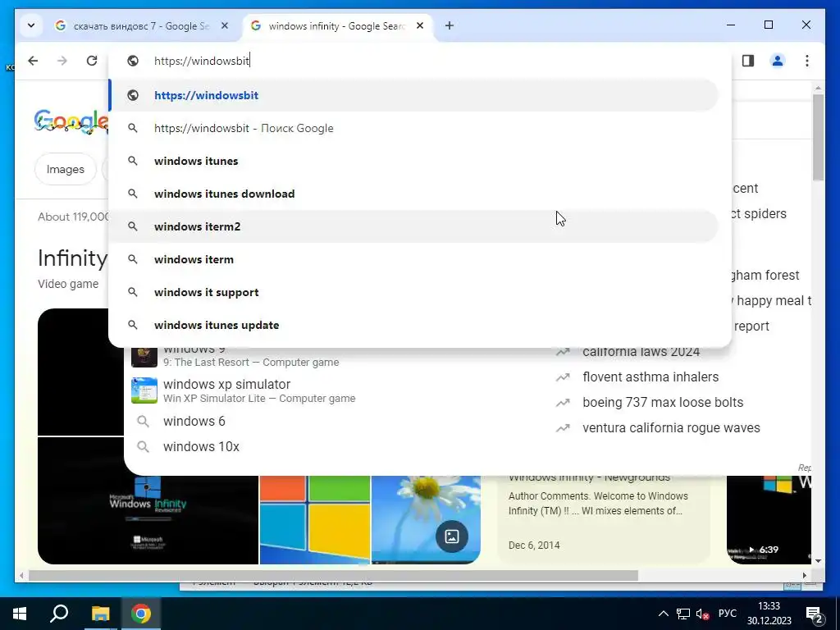Open the colorful Windows logo thumbnail
This screenshot has width=840, height=630.
(315, 519)
